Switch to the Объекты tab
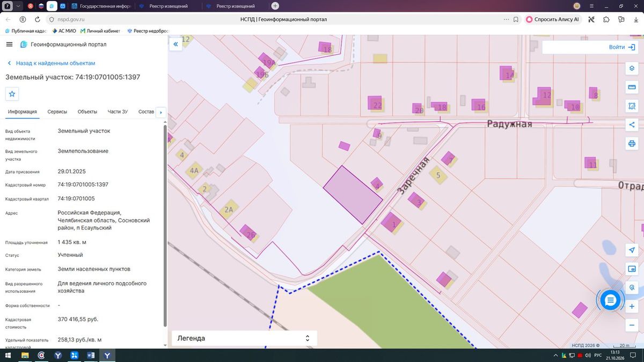Image resolution: width=644 pixels, height=362 pixels. (87, 112)
